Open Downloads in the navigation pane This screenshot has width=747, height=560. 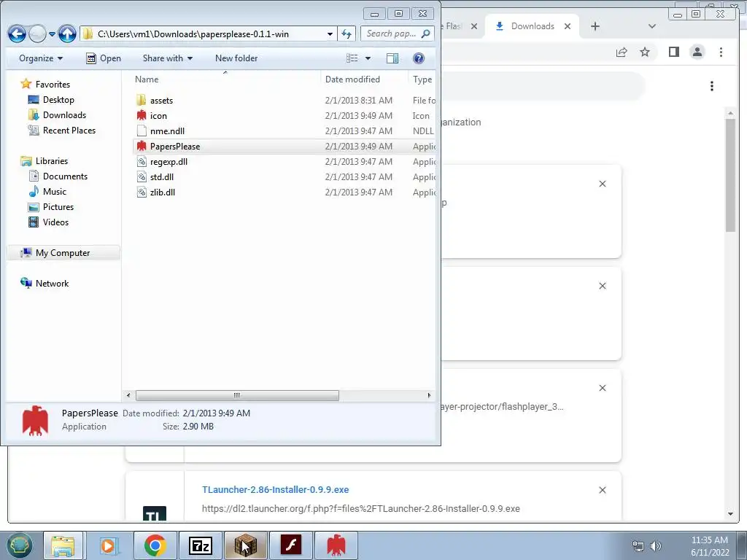point(57,114)
